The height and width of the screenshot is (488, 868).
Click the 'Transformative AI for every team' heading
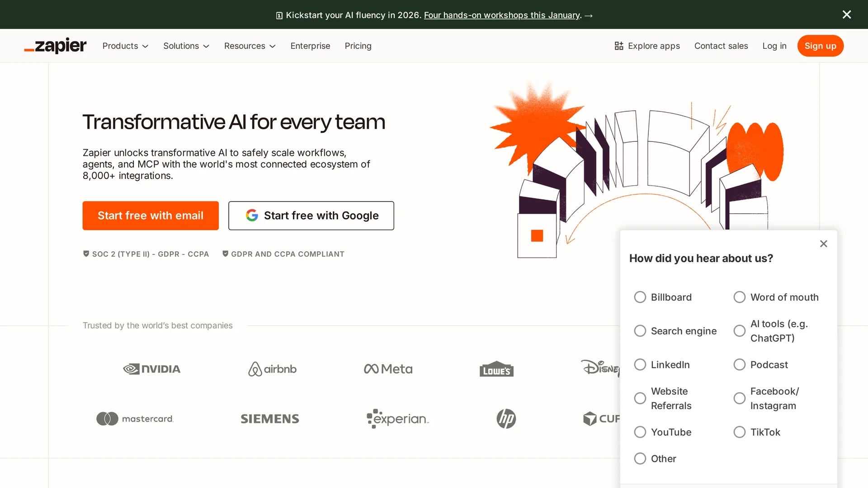point(234,122)
